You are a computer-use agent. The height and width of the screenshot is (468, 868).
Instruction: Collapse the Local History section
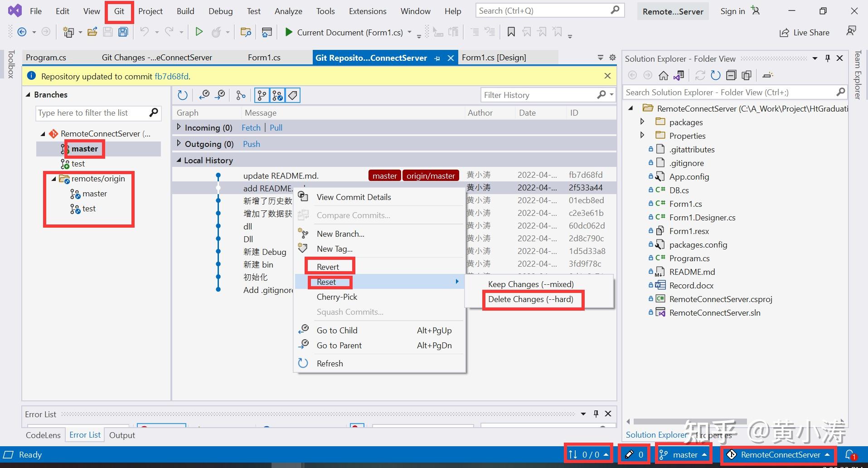179,160
